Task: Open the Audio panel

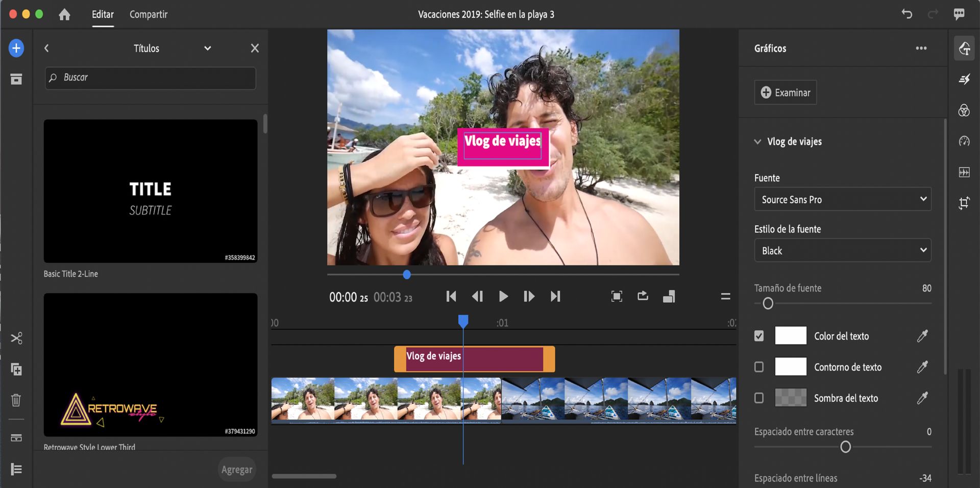Action: [x=965, y=172]
